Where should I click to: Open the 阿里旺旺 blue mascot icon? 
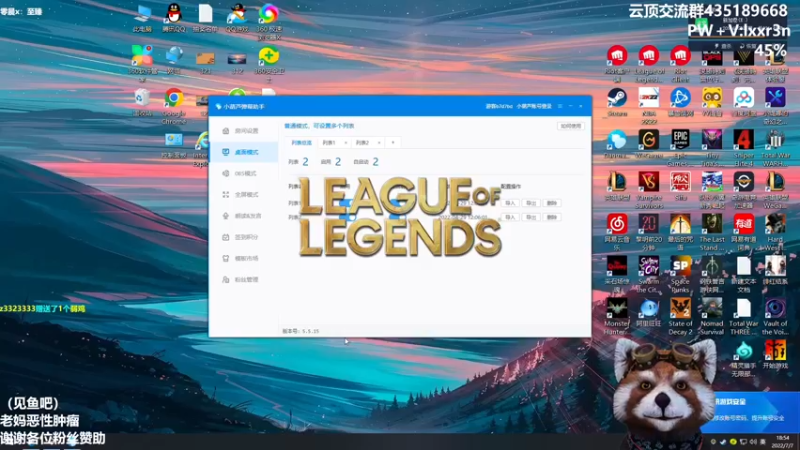(648, 312)
